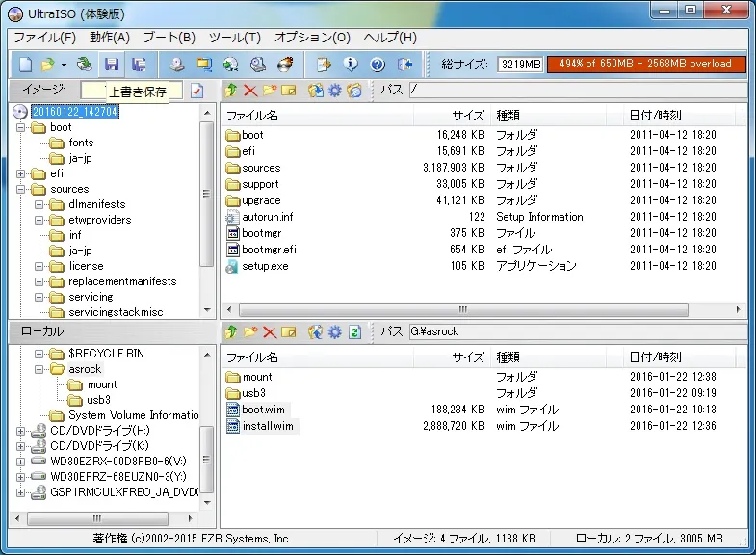This screenshot has width=756, height=555.
Task: Click the gear icon in local toolbar
Action: coord(334,331)
